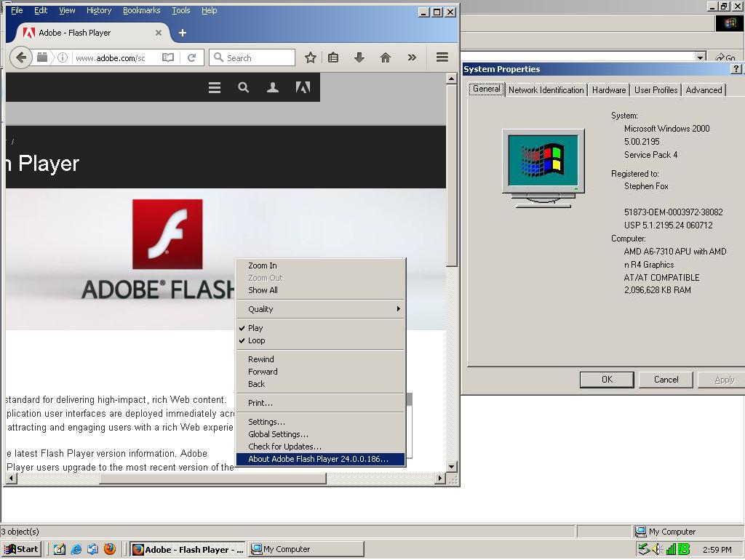Image resolution: width=745 pixels, height=560 pixels.
Task: Open Global Settings... entry
Action: (320, 434)
